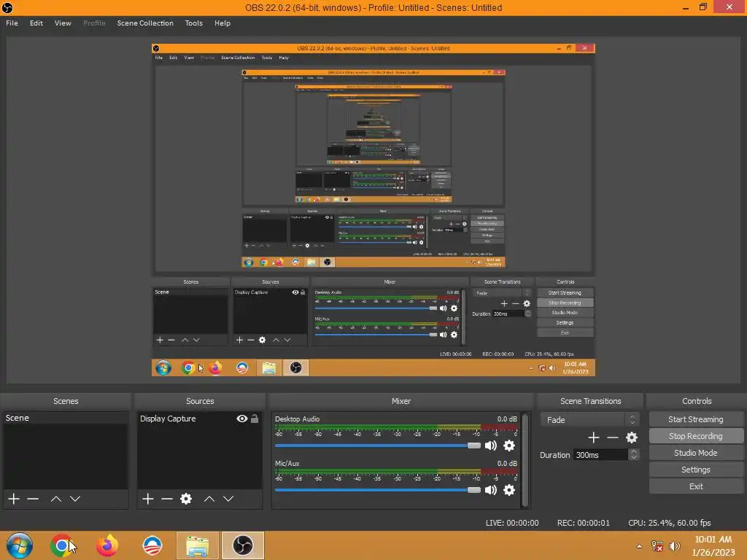
Task: Toggle Display Capture visibility eye
Action: point(242,419)
